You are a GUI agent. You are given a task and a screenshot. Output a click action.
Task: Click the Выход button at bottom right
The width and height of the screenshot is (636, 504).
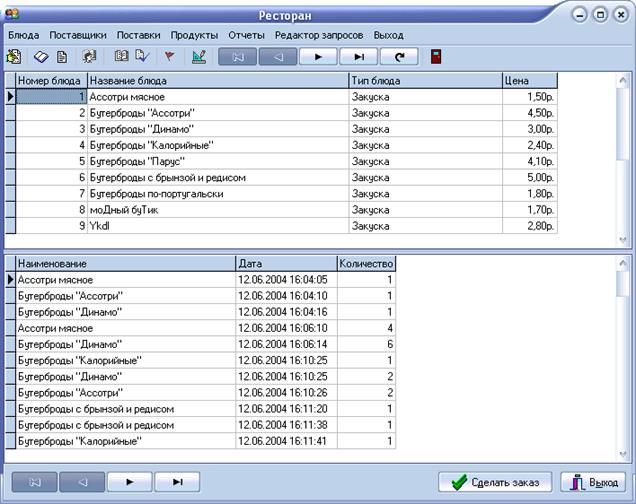pos(592,482)
